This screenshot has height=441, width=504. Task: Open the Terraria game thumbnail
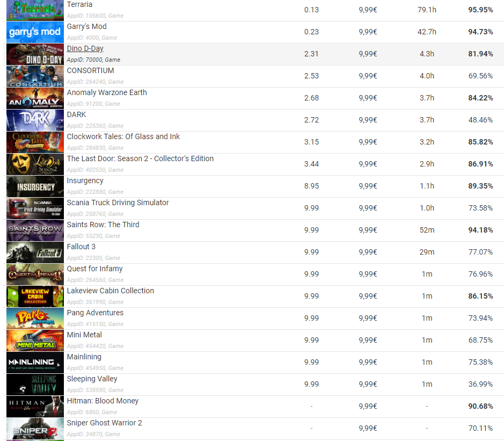point(35,10)
